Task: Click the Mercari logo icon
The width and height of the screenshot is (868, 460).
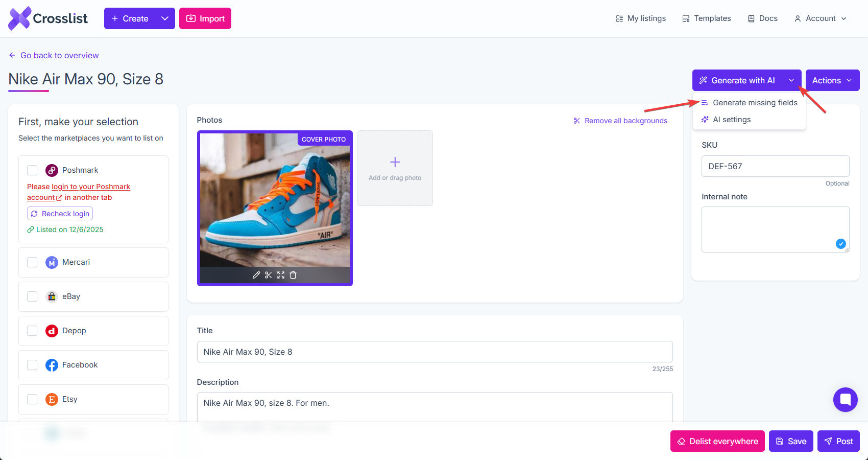Action: pyautogui.click(x=52, y=262)
